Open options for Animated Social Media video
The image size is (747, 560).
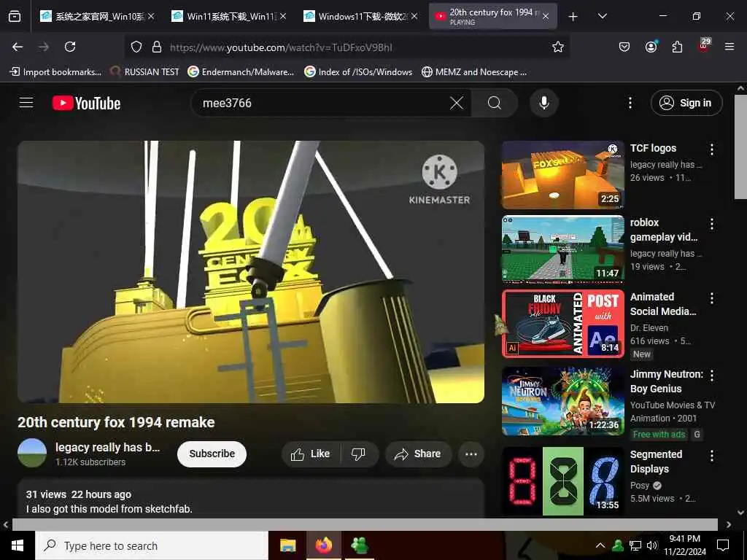point(712,298)
